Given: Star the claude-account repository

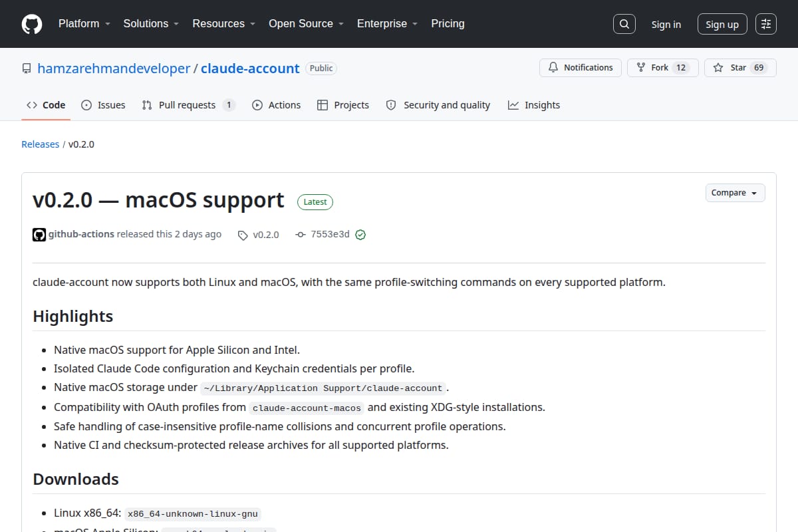Looking at the screenshot, I should [x=740, y=68].
